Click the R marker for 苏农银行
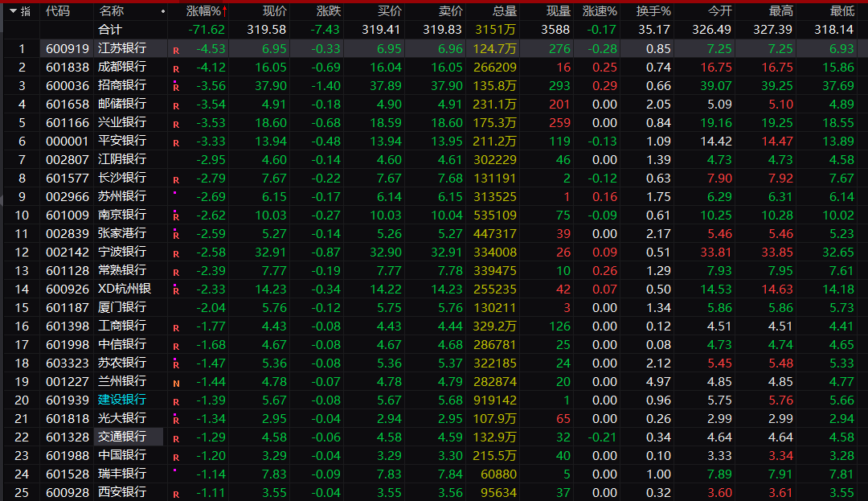Viewport: 868px width, 501px height. tap(176, 364)
